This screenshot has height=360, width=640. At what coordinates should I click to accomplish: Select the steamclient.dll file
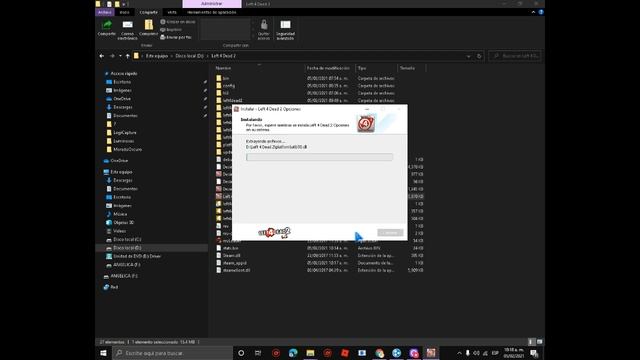tap(236, 270)
